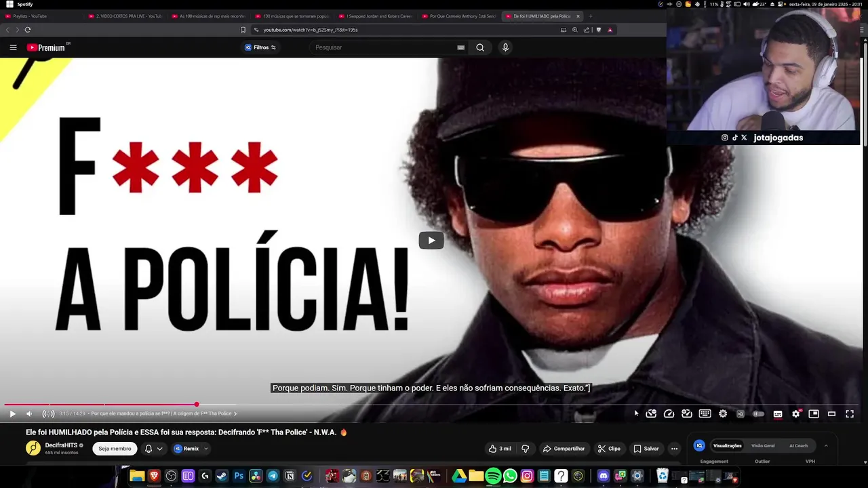Image resolution: width=868 pixels, height=488 pixels.
Task: Go to YouTube Premium home logo
Action: (46, 47)
